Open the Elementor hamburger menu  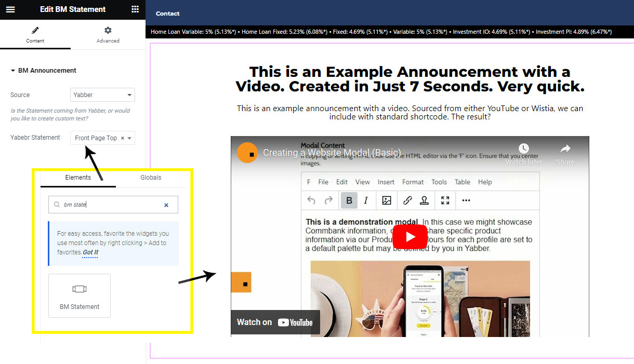[x=10, y=9]
